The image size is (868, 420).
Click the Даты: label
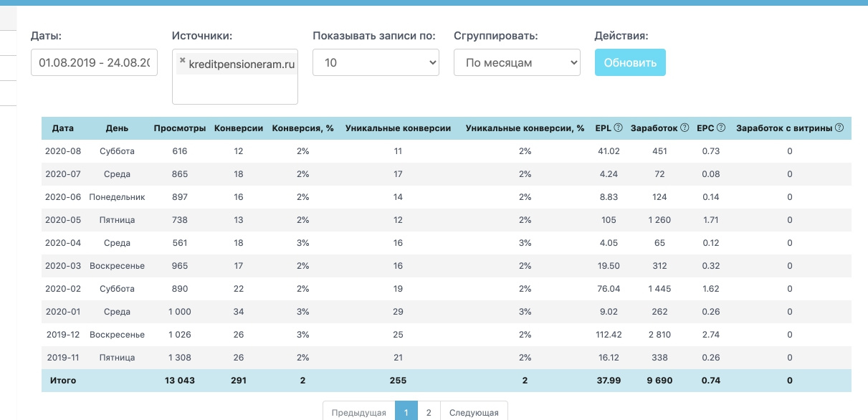[46, 36]
